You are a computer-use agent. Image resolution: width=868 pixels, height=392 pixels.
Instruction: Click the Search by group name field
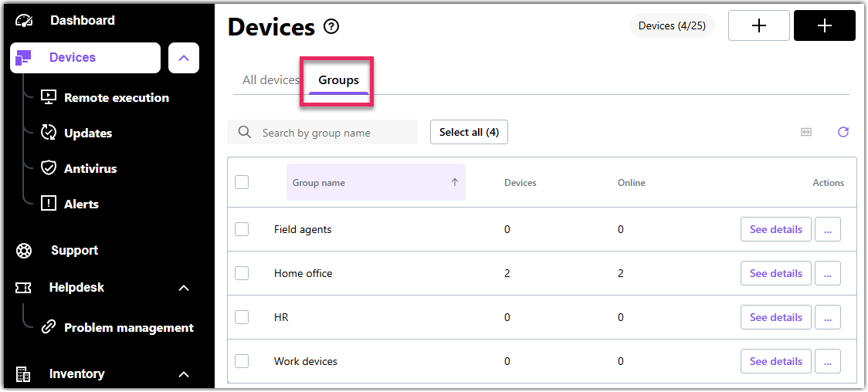coord(332,133)
